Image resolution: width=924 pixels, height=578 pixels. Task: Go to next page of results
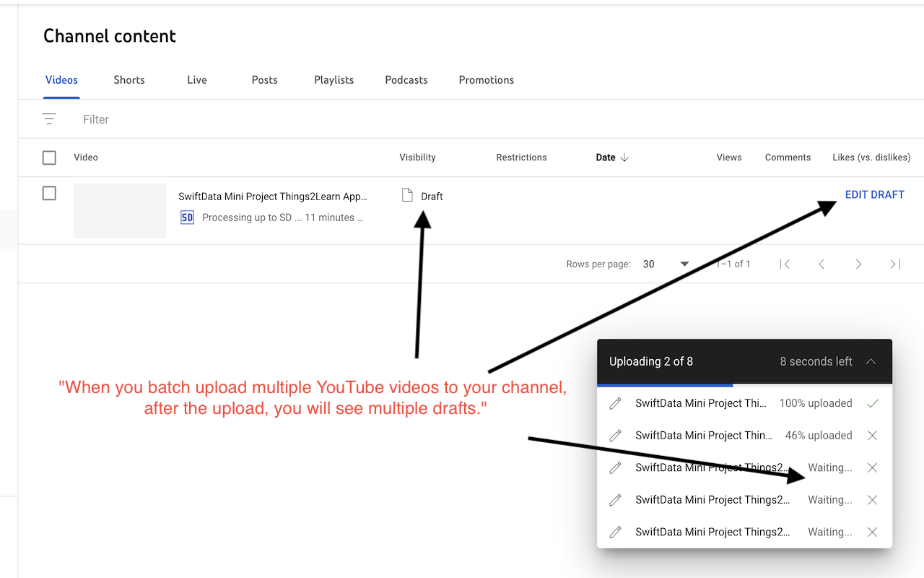point(858,264)
